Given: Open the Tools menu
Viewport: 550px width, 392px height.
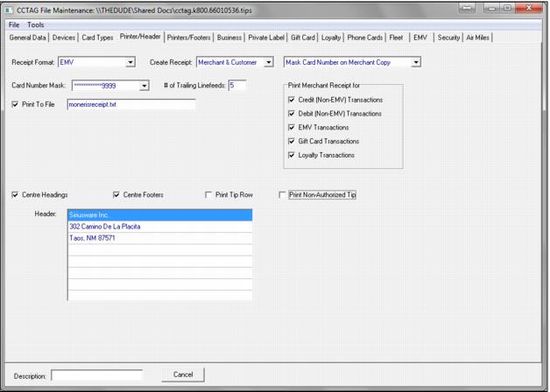Looking at the screenshot, I should coord(35,24).
